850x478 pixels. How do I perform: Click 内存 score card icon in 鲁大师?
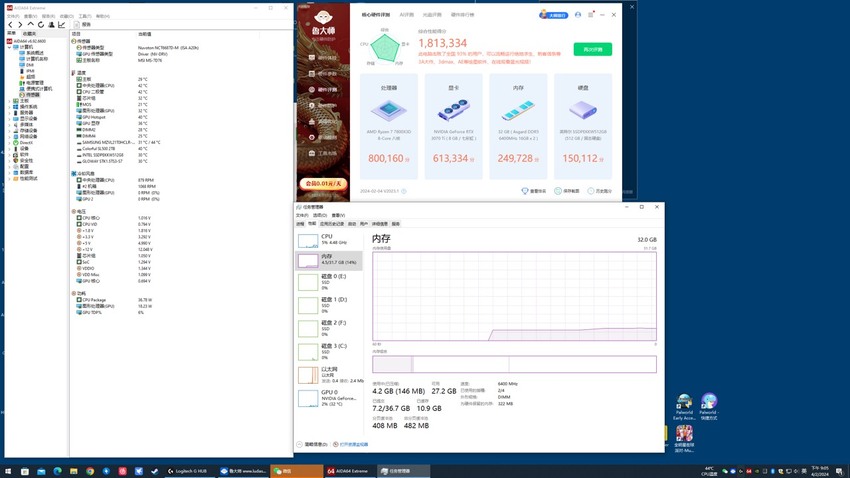518,111
